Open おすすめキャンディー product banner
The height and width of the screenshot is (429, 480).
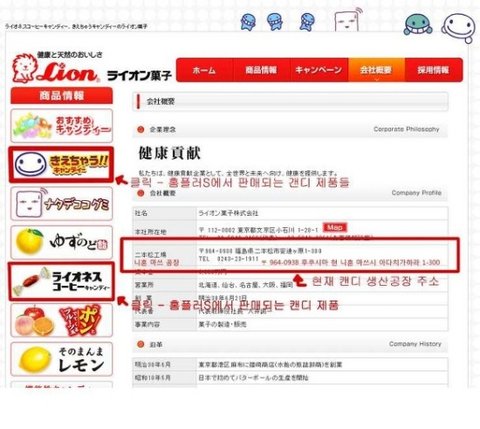[62, 126]
